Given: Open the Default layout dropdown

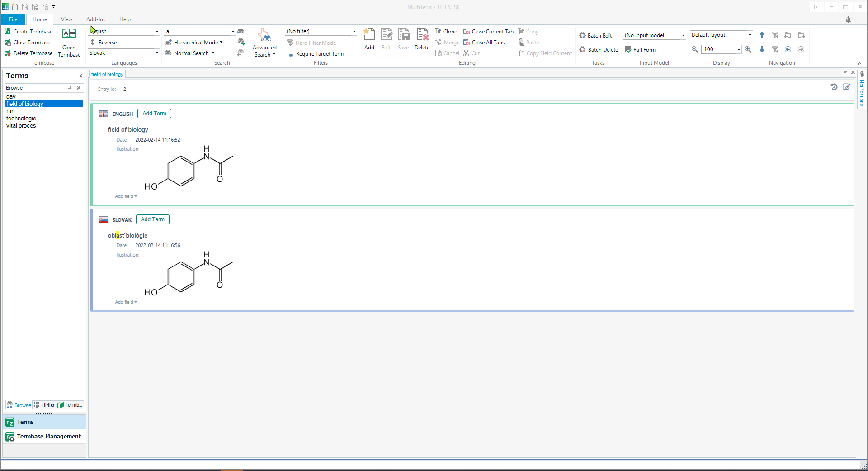Looking at the screenshot, I should pos(750,35).
